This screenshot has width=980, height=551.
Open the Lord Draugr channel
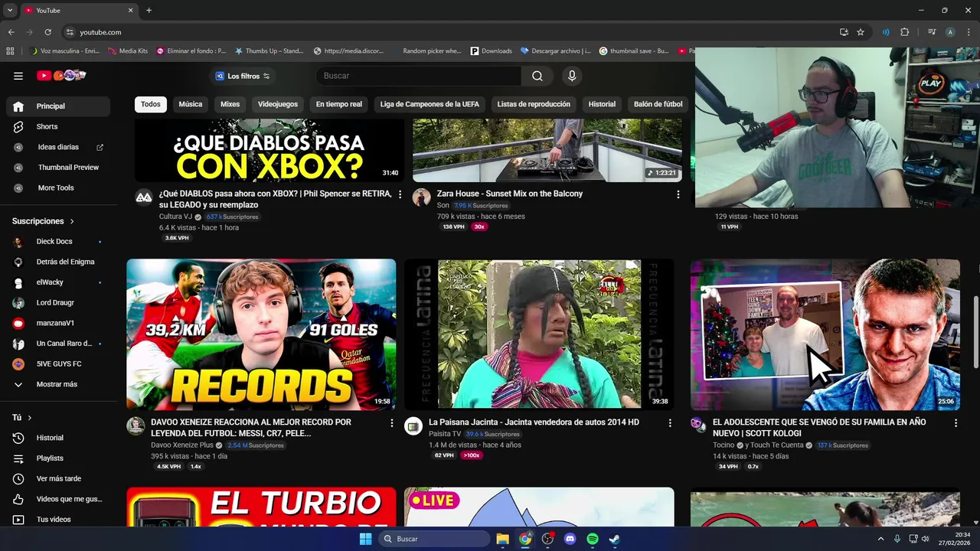[57, 303]
